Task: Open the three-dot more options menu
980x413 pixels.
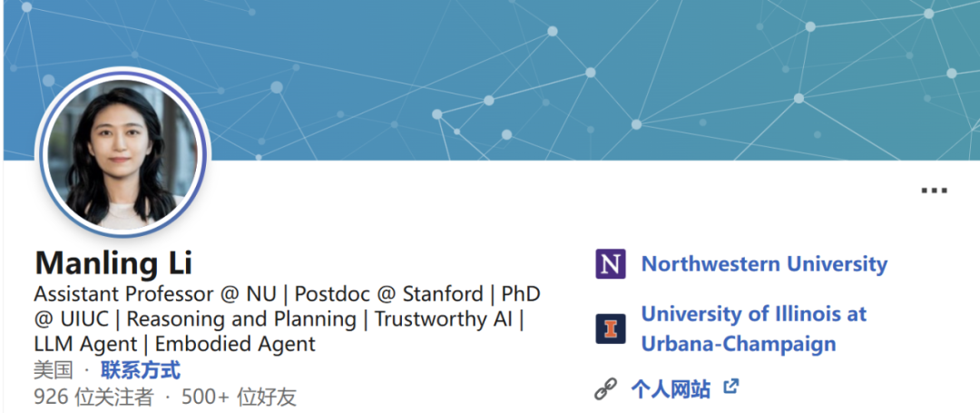Action: [x=934, y=191]
